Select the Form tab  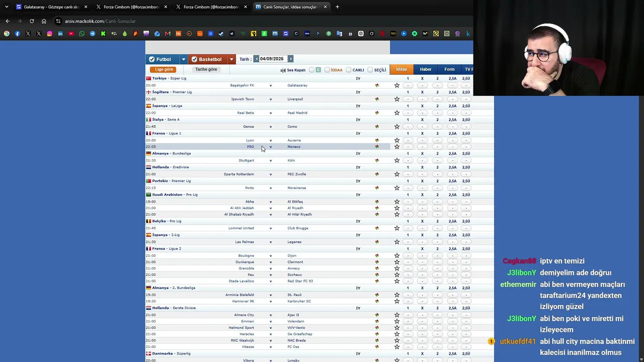point(449,69)
